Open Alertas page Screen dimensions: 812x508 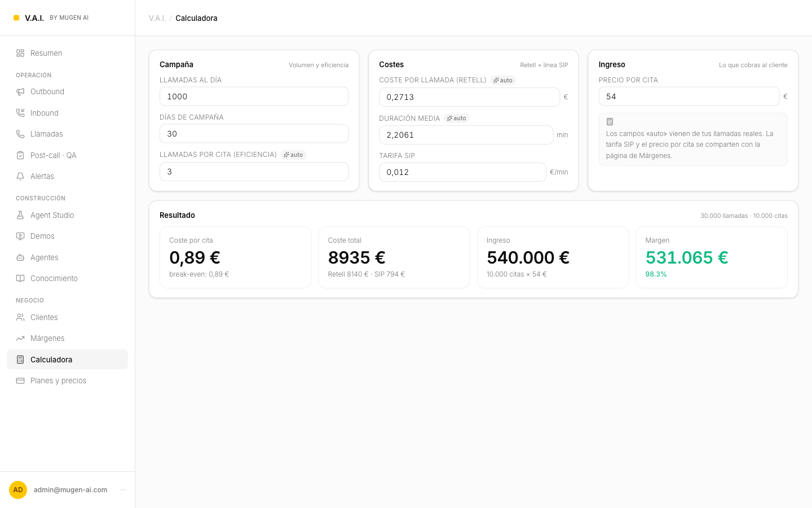pyautogui.click(x=67, y=176)
